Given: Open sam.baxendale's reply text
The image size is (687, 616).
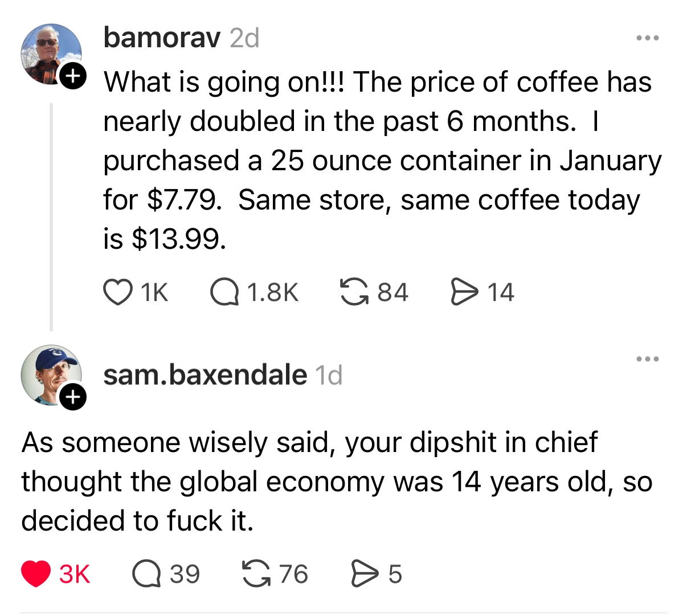Looking at the screenshot, I should pos(336,481).
